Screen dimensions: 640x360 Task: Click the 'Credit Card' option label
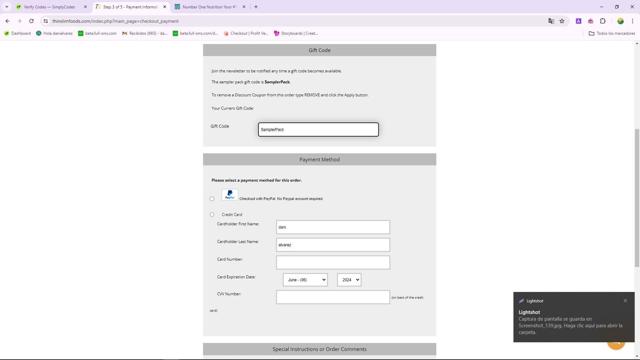click(x=232, y=214)
